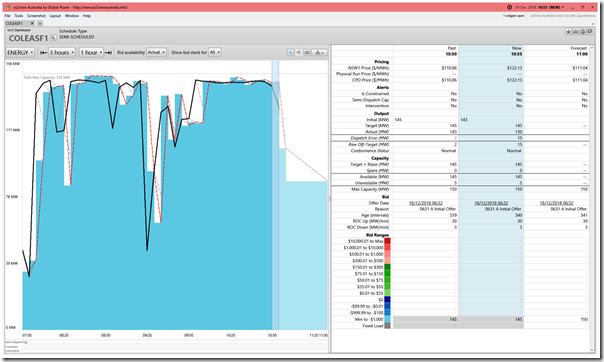Jump to the start of the time range
The image size is (604, 362).
click(x=44, y=52)
